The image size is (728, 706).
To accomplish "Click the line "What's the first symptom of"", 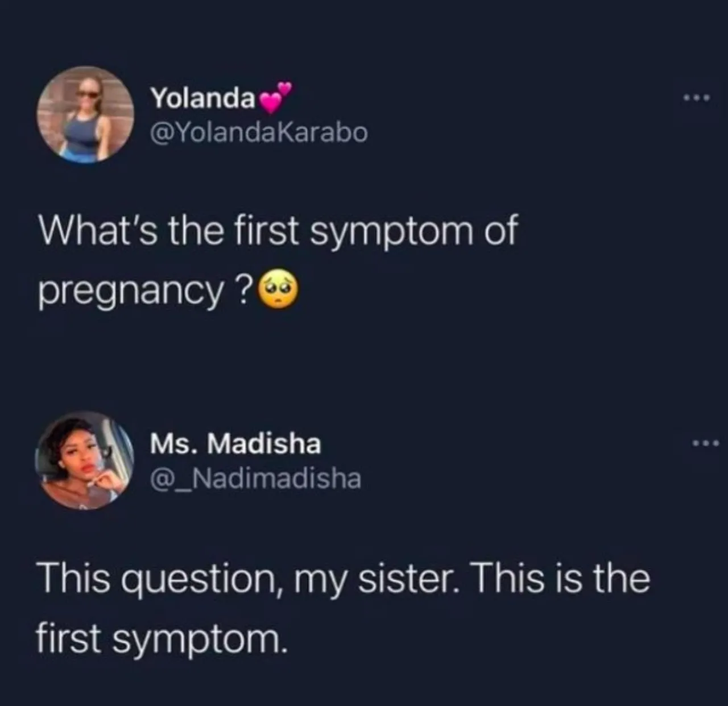I will tap(278, 231).
